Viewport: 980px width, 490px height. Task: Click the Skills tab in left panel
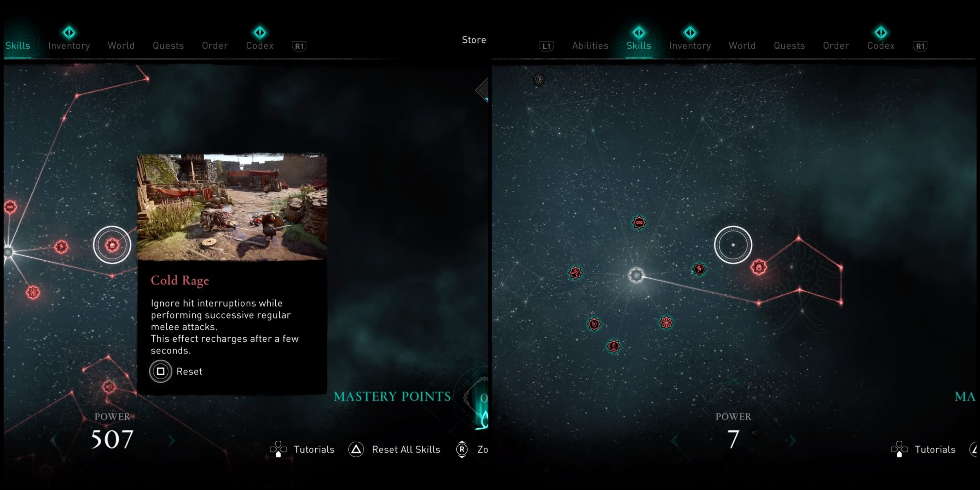click(18, 45)
